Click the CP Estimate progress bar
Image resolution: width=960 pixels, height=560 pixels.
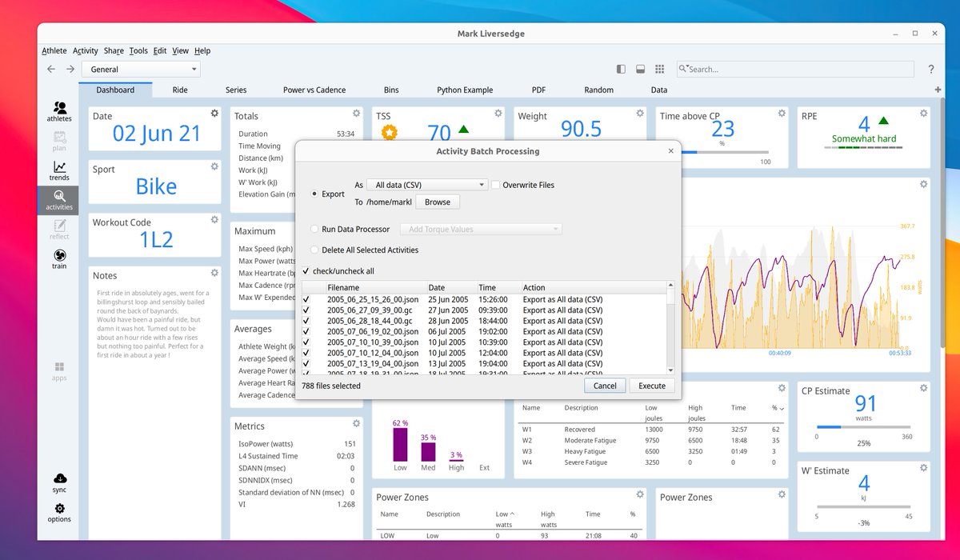coord(864,427)
